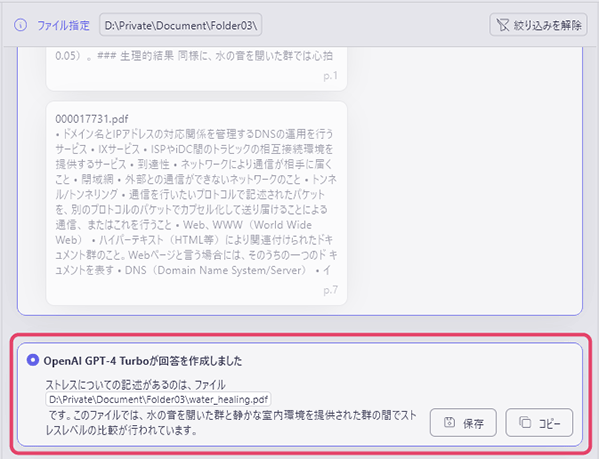Click the crossed-out filter icon
Image resolution: width=600 pixels, height=460 pixels.
[x=502, y=25]
